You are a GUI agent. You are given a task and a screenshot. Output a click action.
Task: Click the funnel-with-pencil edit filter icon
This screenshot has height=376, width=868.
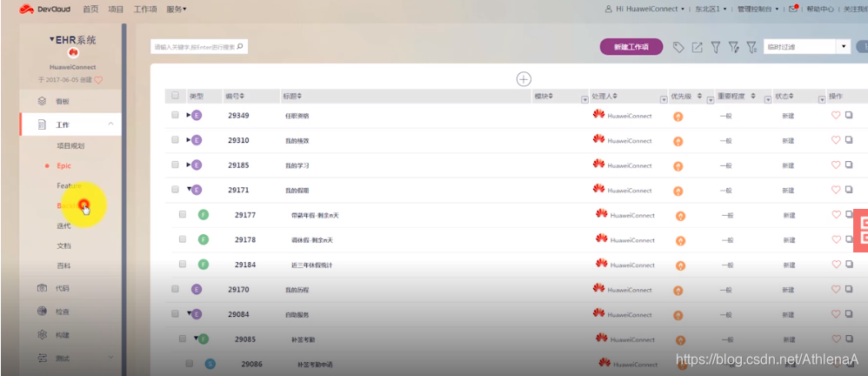(734, 48)
